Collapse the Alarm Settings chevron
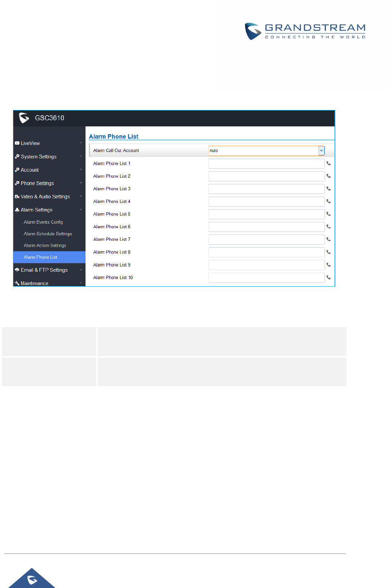390x588 pixels. coord(81,210)
